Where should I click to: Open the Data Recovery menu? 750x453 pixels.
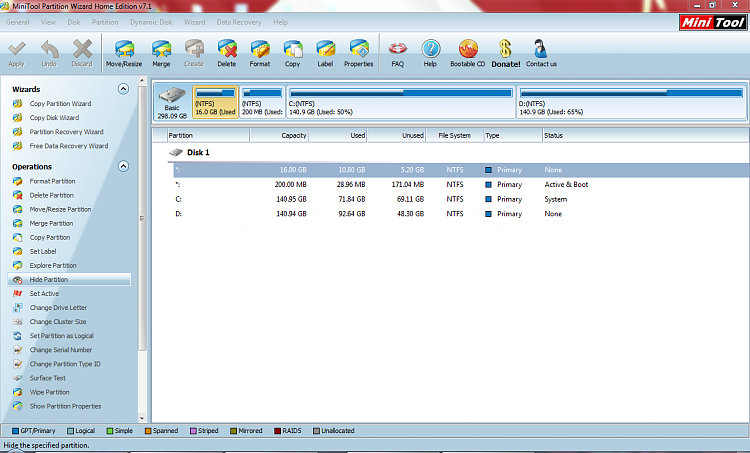(x=239, y=22)
